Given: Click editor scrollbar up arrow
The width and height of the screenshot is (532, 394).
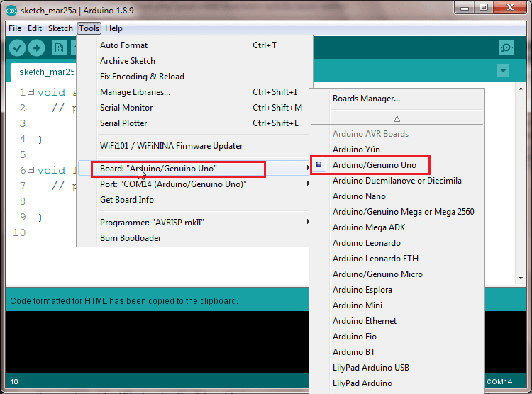Looking at the screenshot, I should [521, 89].
